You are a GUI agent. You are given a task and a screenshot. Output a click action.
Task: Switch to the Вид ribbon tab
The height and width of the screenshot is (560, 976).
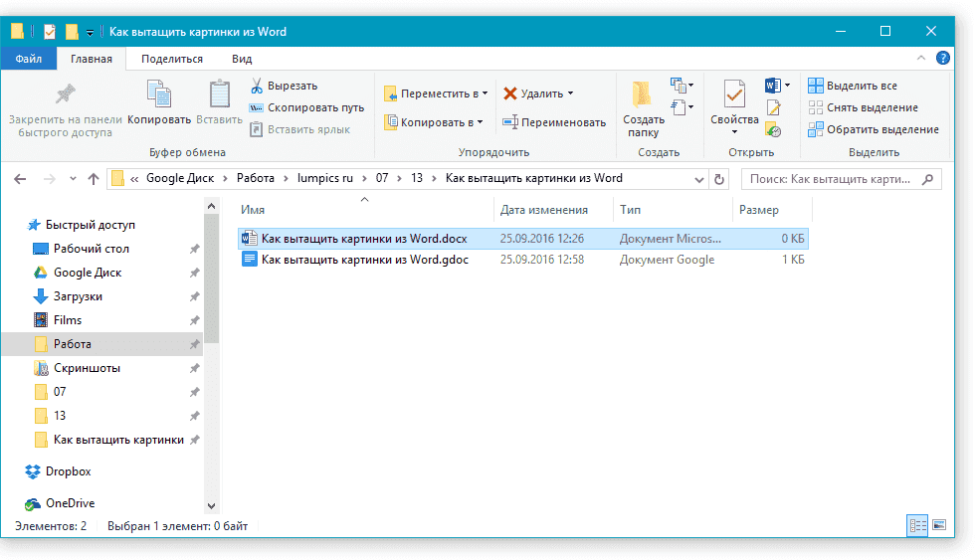pyautogui.click(x=242, y=59)
